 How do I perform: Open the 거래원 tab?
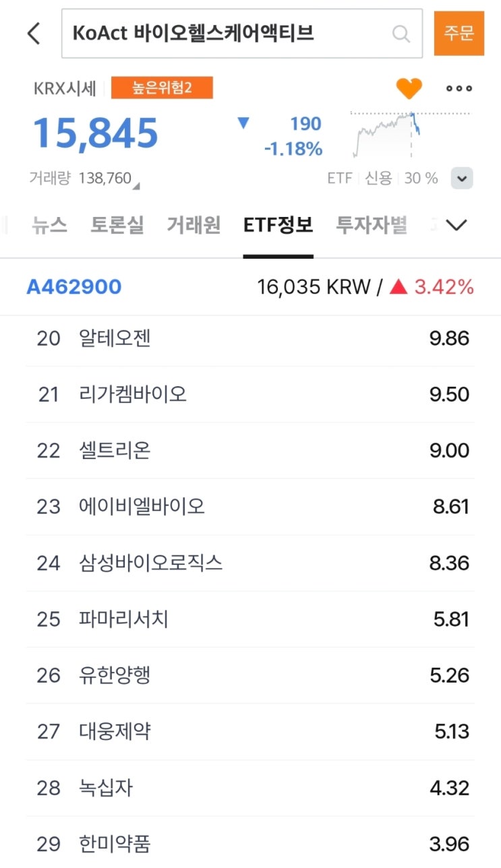click(194, 225)
